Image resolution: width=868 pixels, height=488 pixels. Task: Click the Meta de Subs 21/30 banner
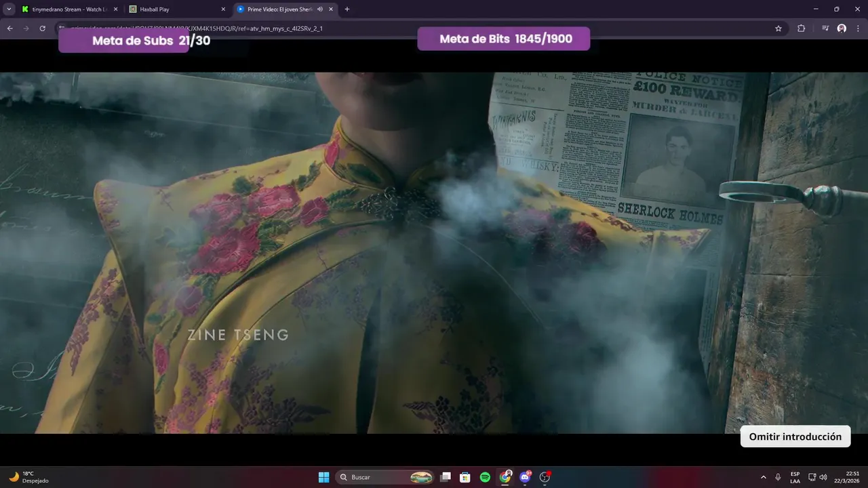point(151,40)
